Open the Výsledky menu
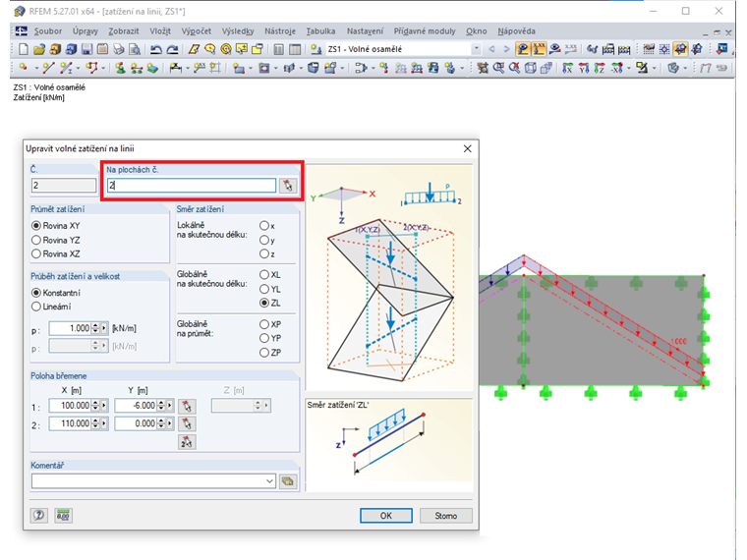This screenshot has width=747, height=560. [238, 31]
